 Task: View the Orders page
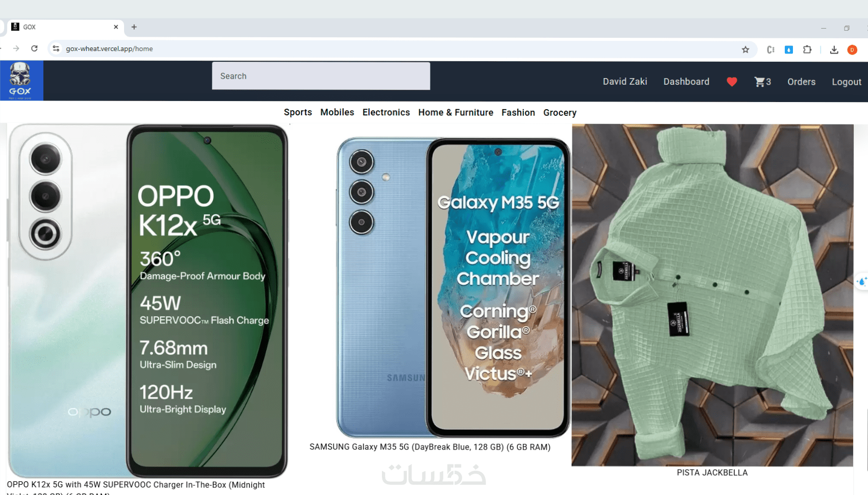point(801,82)
